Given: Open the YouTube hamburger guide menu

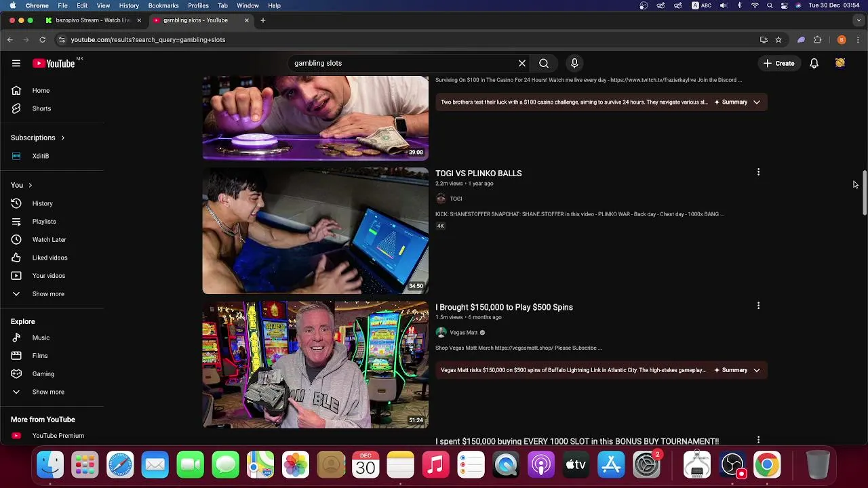Looking at the screenshot, I should point(16,63).
